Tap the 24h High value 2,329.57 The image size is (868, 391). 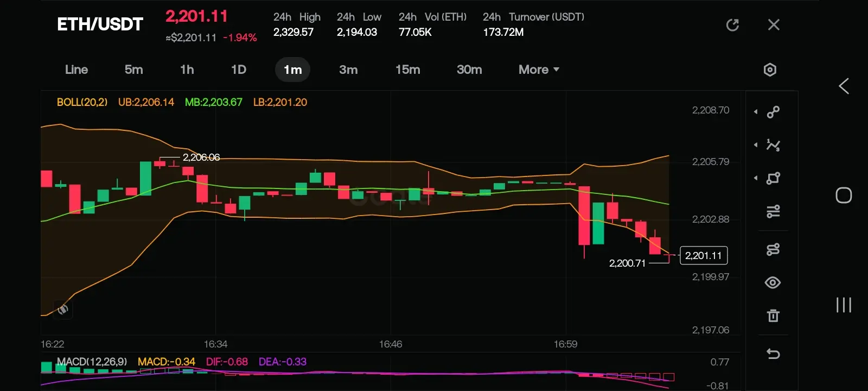pyautogui.click(x=293, y=32)
